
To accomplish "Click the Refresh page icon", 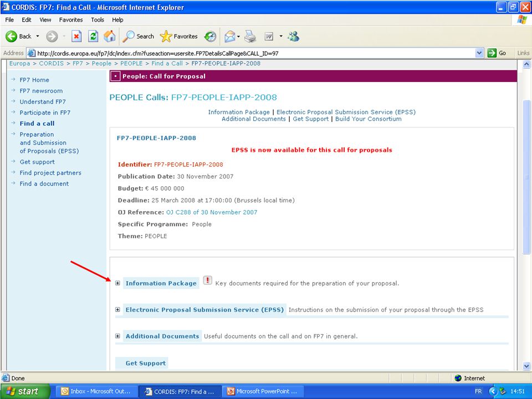I will (x=93, y=37).
